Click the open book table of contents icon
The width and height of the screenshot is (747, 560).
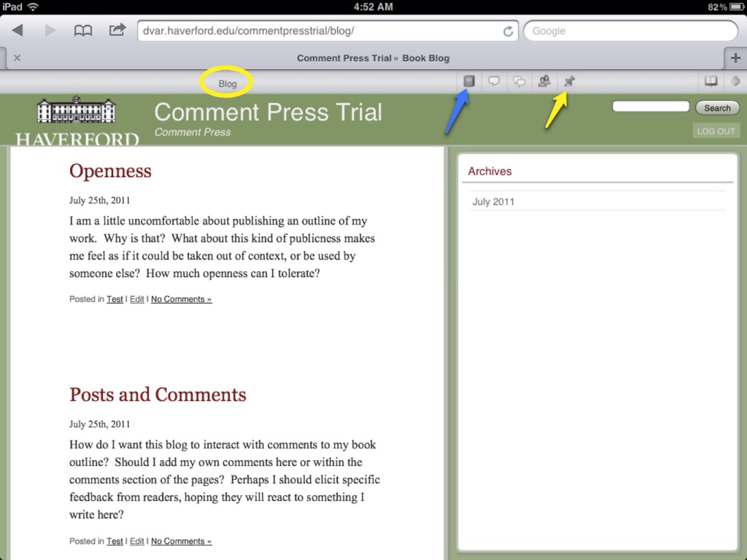[x=711, y=81]
